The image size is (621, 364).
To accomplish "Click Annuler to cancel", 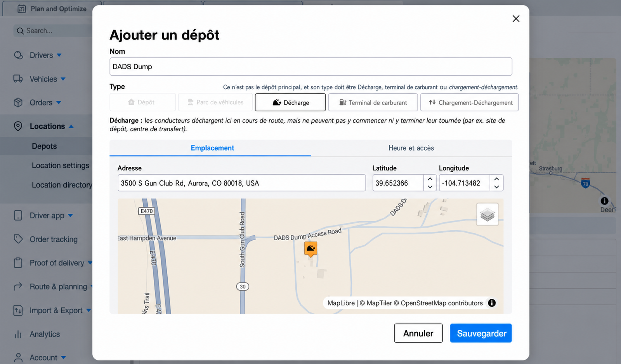I will 418,333.
